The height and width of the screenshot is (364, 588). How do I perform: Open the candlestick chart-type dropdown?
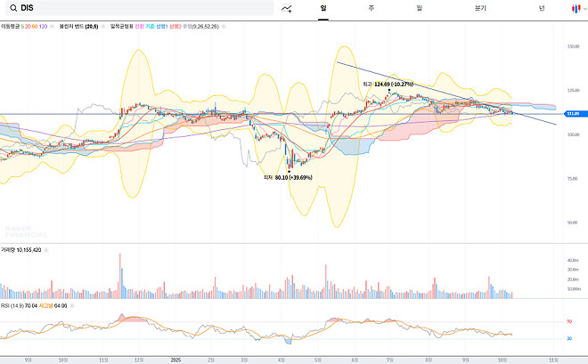point(579,8)
